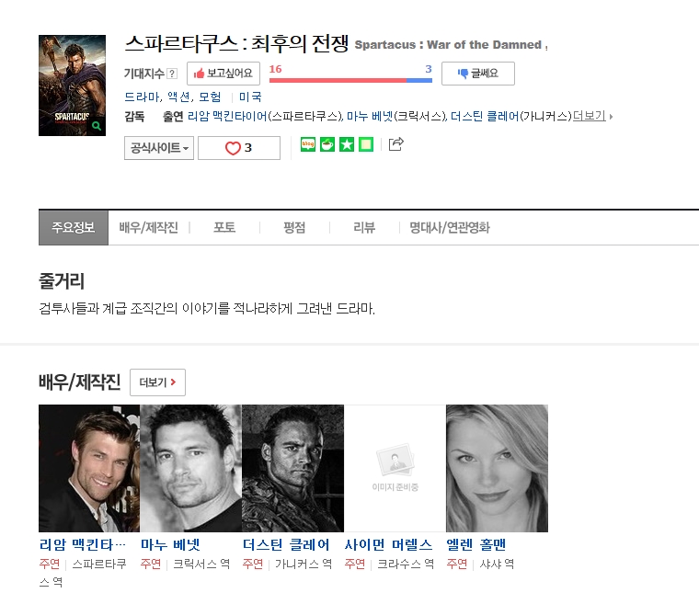Select the 엘렌 홀맨 actress photo
The width and height of the screenshot is (699, 616).
497,468
